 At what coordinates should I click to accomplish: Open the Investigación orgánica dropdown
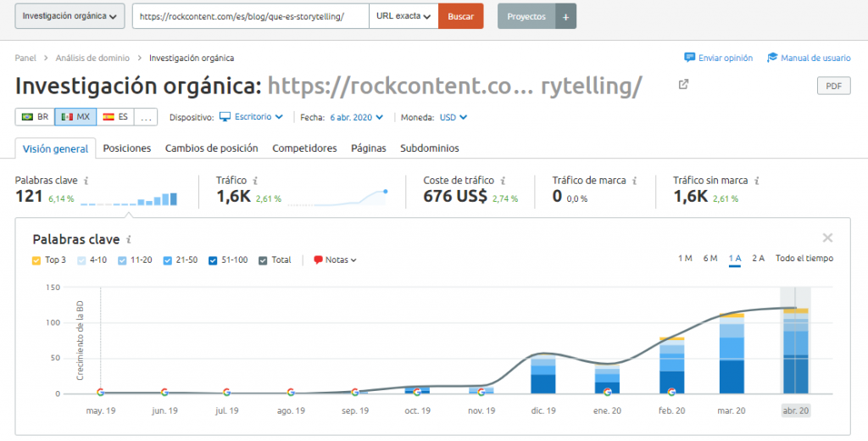pos(70,17)
